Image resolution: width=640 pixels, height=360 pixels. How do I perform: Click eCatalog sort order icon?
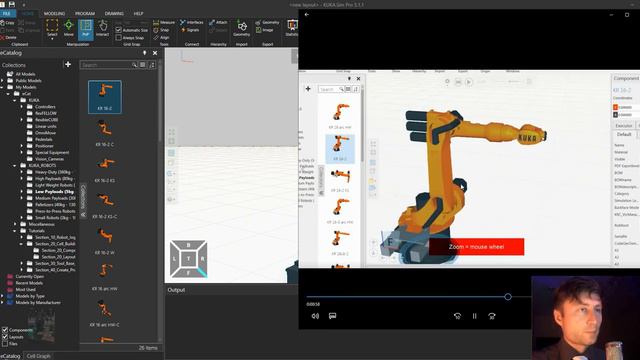(x=152, y=65)
